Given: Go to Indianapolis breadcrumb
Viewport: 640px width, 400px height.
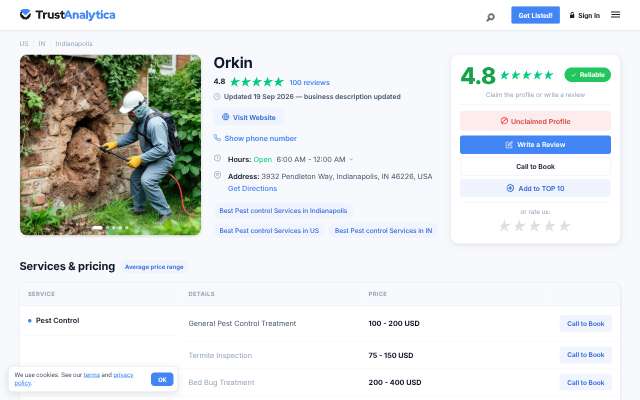Looking at the screenshot, I should [x=74, y=44].
